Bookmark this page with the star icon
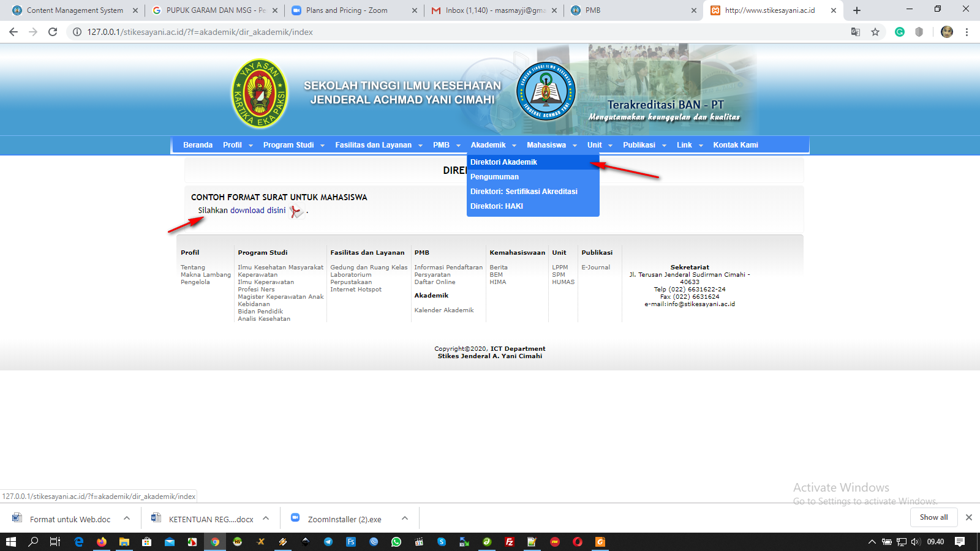980x551 pixels. click(x=875, y=32)
